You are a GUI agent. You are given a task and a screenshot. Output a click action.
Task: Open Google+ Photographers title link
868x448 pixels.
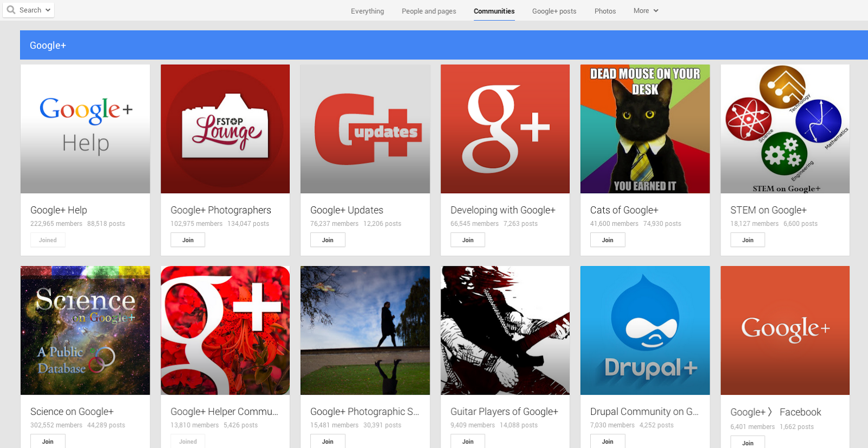coord(221,210)
